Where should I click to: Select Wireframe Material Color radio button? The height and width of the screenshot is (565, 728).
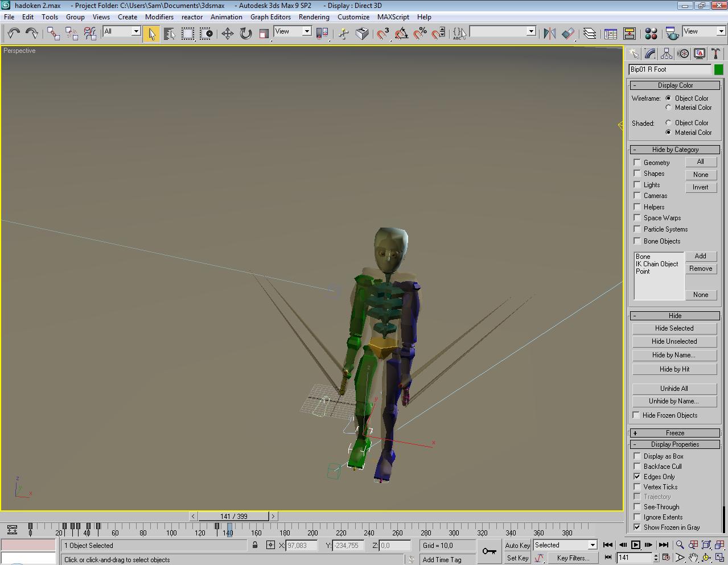click(669, 108)
